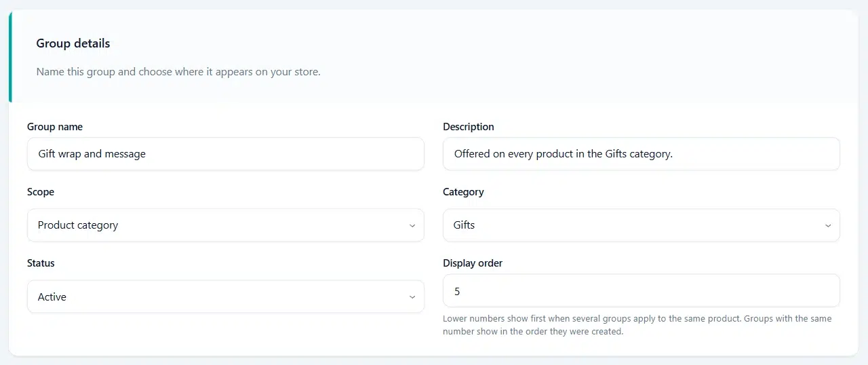Open the Status dropdown showing Active

pos(226,296)
